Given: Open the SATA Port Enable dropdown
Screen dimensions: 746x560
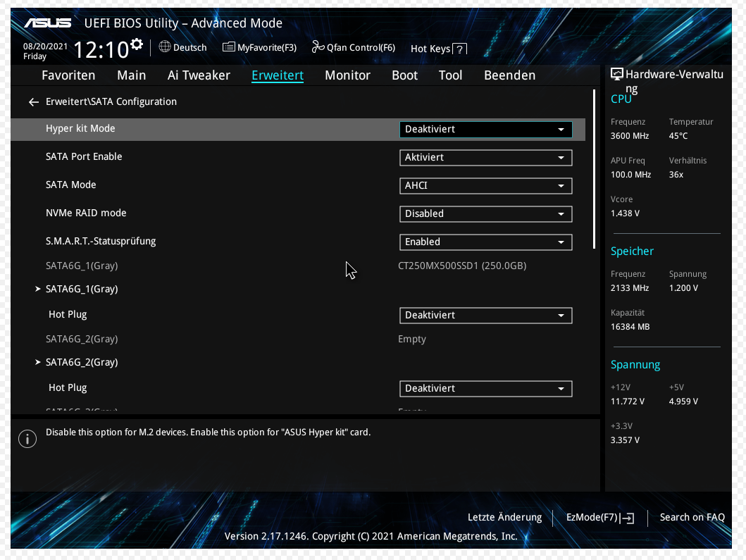Looking at the screenshot, I should [486, 158].
